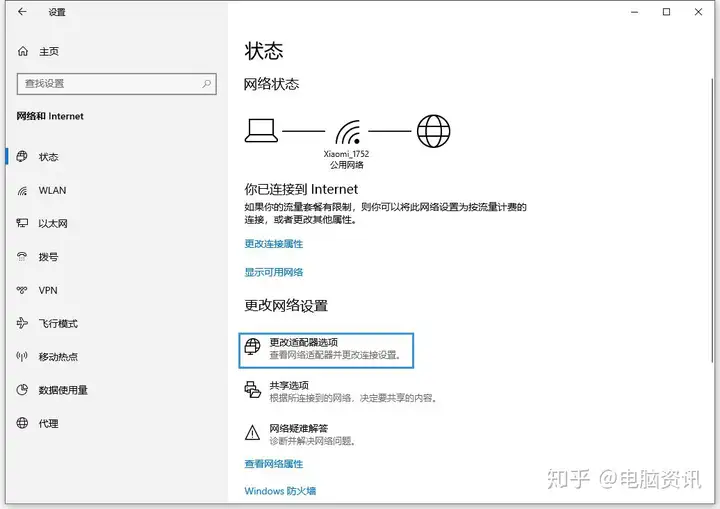Open the Windows 防火墙 link
The width and height of the screenshot is (720, 509).
tap(280, 491)
